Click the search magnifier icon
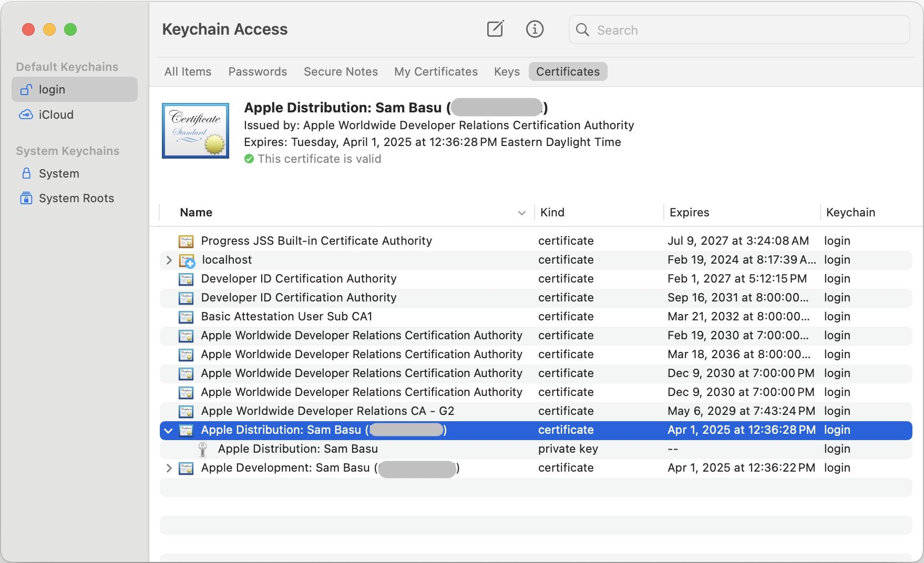This screenshot has height=563, width=924. (x=582, y=30)
